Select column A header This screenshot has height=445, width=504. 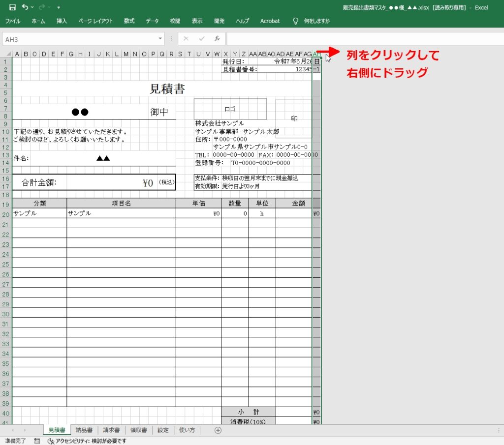pos(17,54)
